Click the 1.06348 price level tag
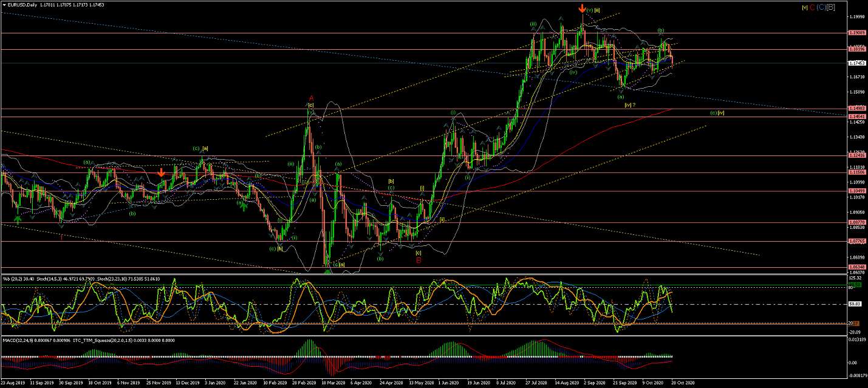 tap(857, 267)
